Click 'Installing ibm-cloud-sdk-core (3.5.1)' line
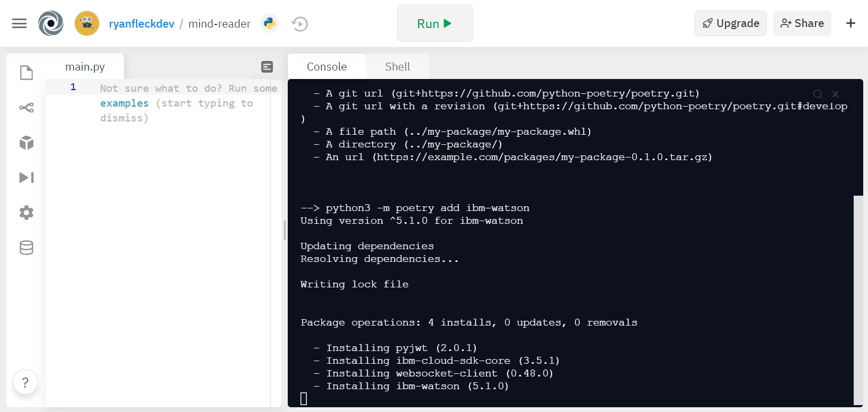 tap(443, 361)
